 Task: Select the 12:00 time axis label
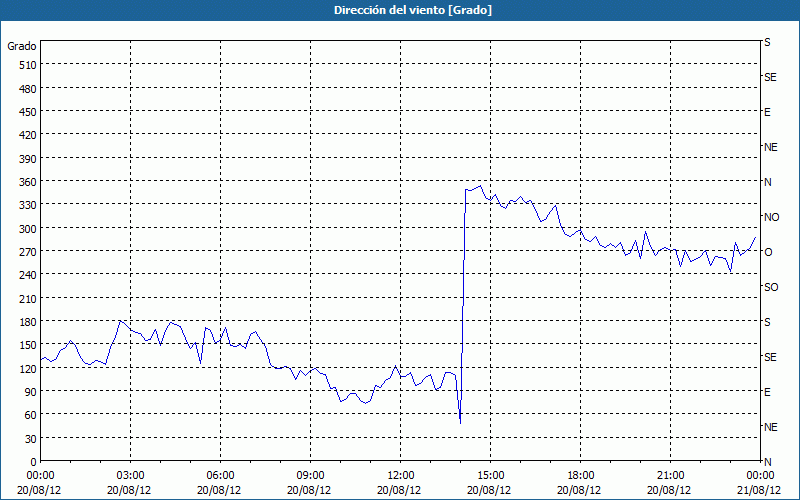[x=401, y=476]
